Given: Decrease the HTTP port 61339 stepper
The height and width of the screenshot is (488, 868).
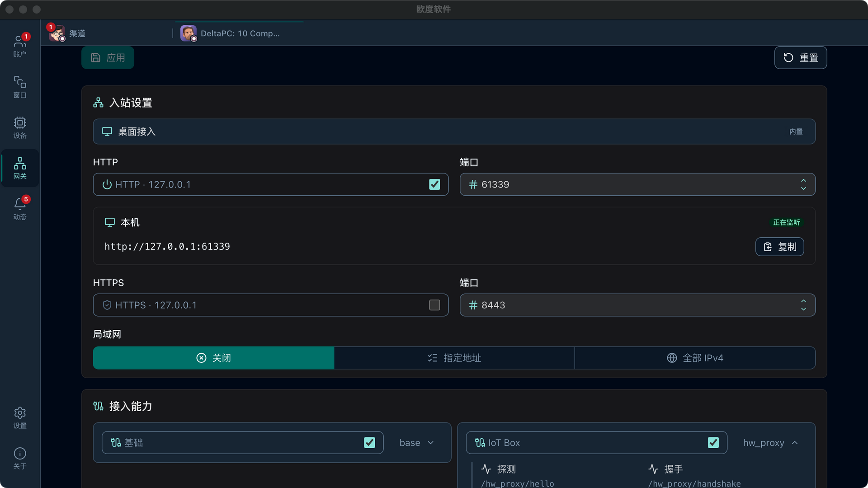Looking at the screenshot, I should pyautogui.click(x=803, y=188).
